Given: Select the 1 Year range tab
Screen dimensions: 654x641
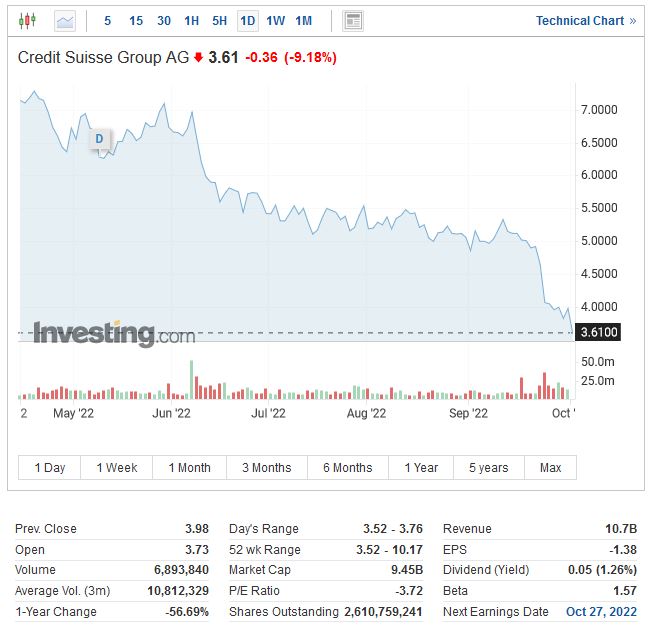Looking at the screenshot, I should [x=421, y=467].
